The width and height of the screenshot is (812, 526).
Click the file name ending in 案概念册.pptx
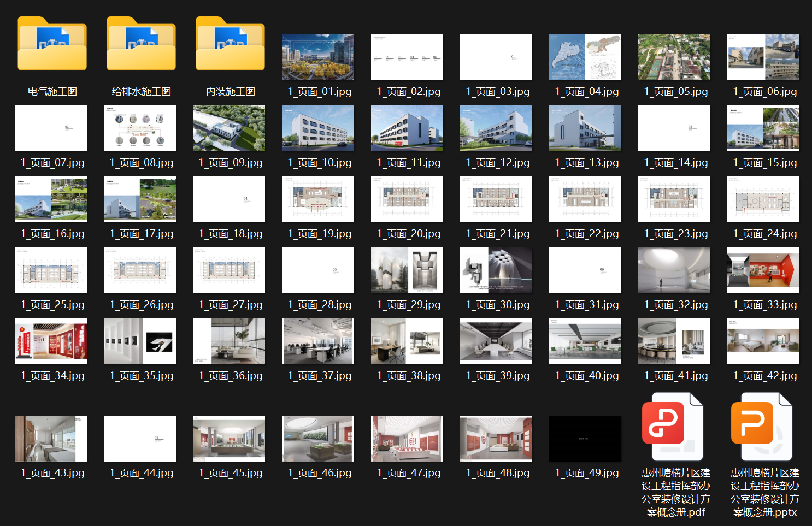[x=765, y=493]
